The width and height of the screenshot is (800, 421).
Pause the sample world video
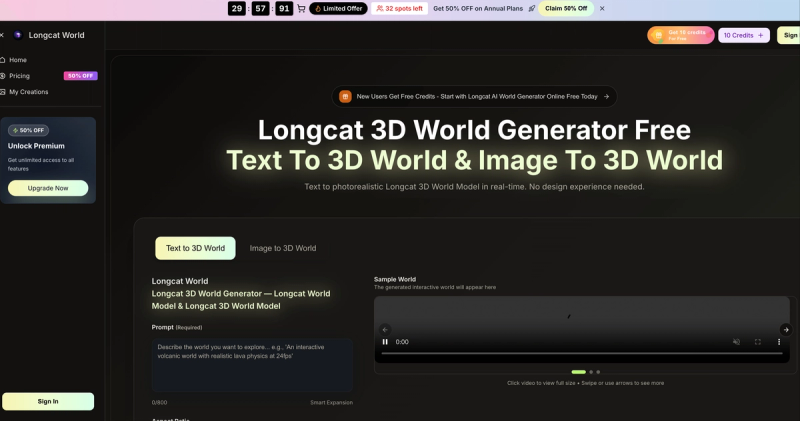click(x=385, y=342)
